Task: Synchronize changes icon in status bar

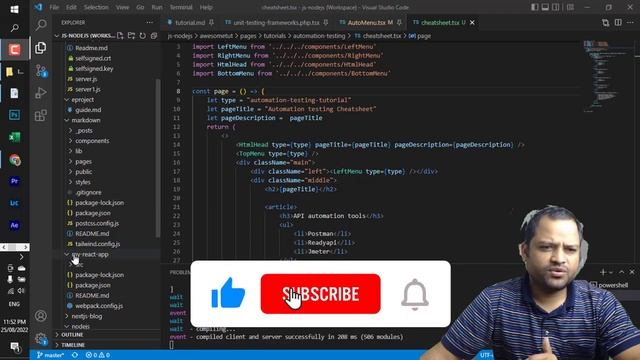Action: [x=75, y=355]
